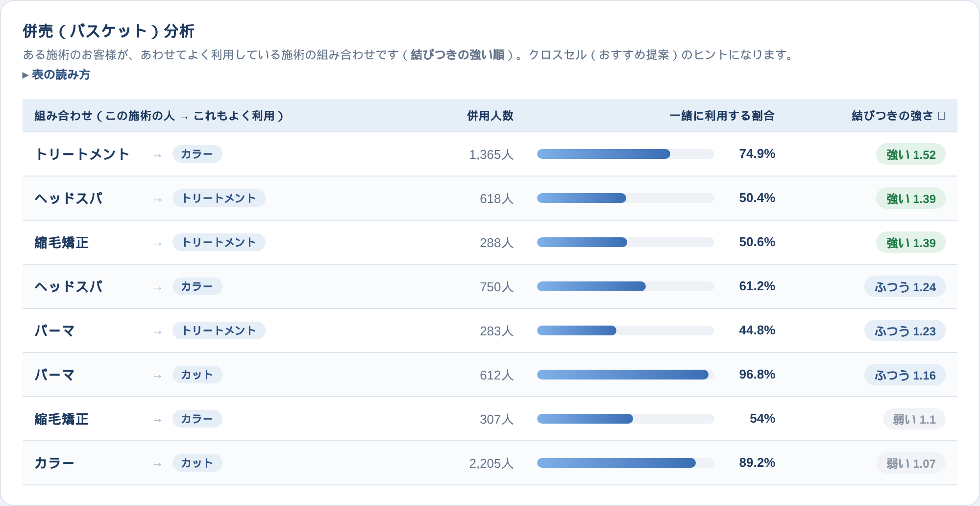Viewport: 980px width, 506px height.
Task: Click the 一緒に利用する割合 column header
Action: (722, 116)
